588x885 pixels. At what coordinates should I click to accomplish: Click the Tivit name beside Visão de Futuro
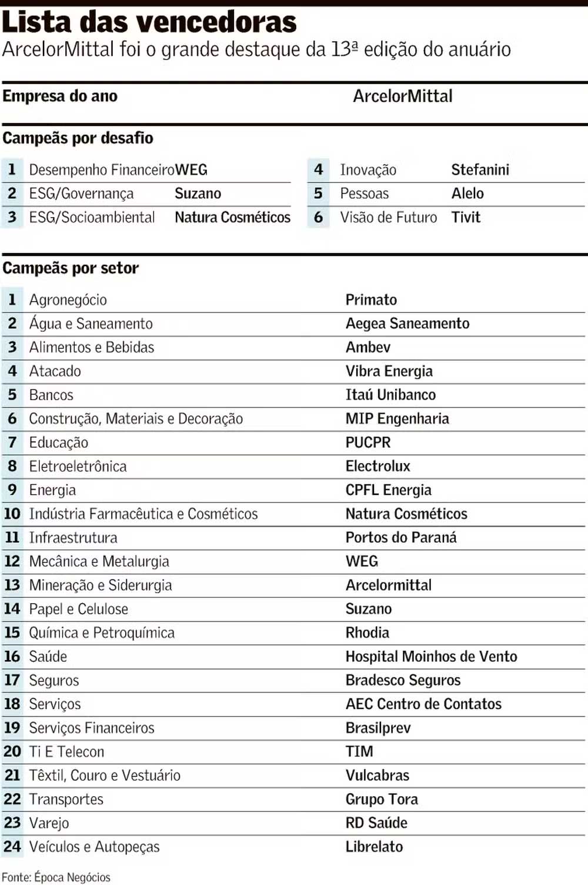tap(466, 218)
